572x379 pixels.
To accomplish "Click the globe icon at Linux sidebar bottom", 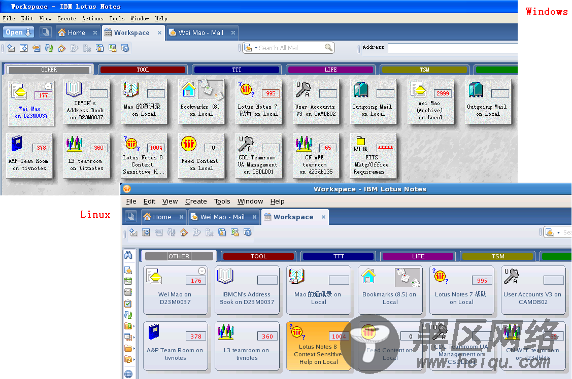I will tap(128, 374).
